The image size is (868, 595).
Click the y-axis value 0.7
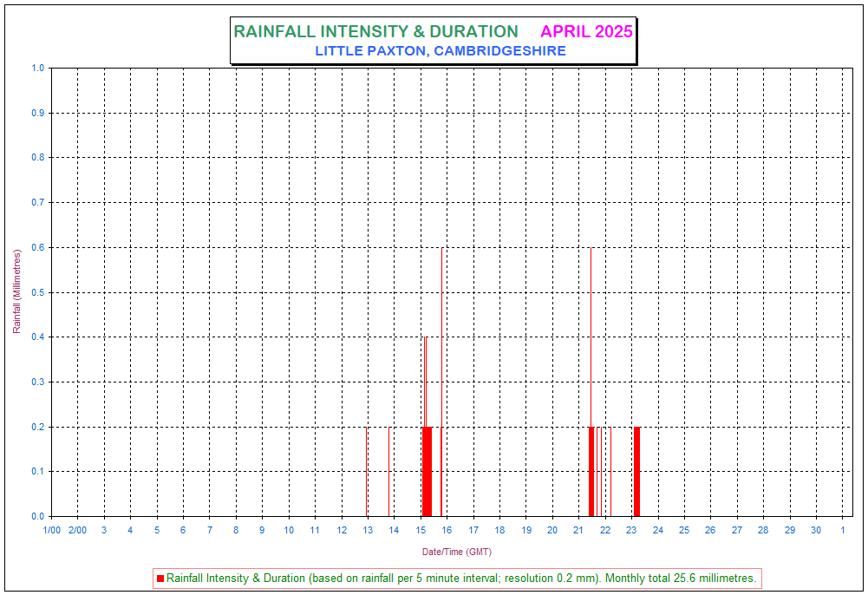(x=37, y=203)
